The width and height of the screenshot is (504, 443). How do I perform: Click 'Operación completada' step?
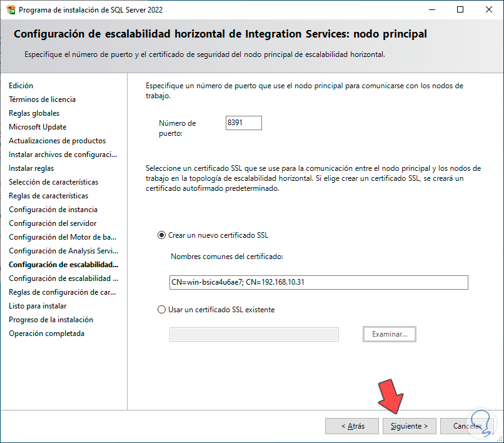point(47,334)
